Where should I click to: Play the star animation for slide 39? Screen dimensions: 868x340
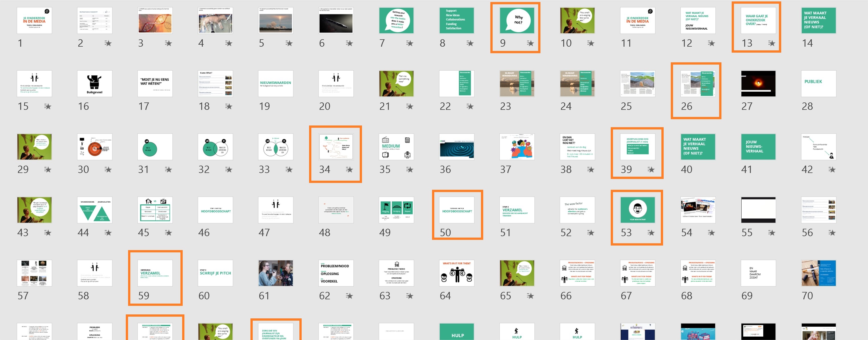click(x=651, y=170)
